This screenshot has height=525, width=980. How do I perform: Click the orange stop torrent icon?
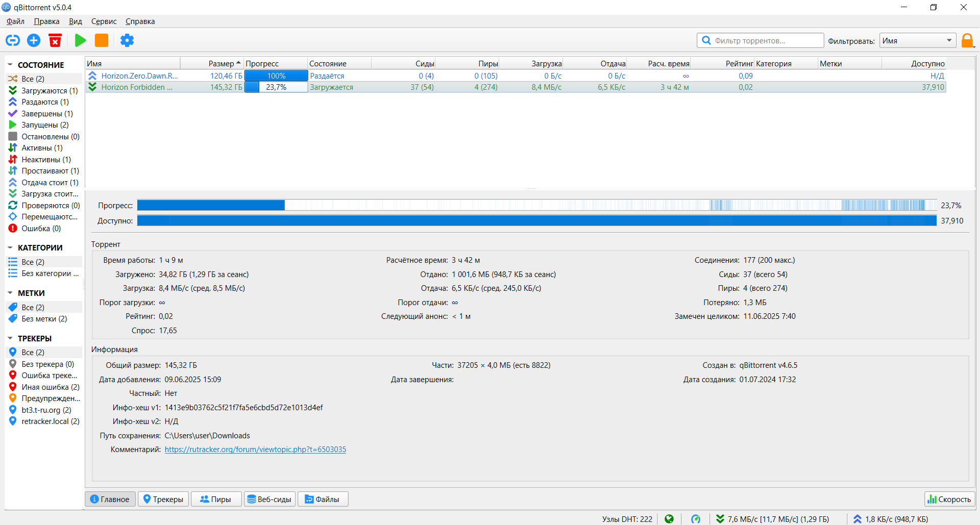(102, 40)
